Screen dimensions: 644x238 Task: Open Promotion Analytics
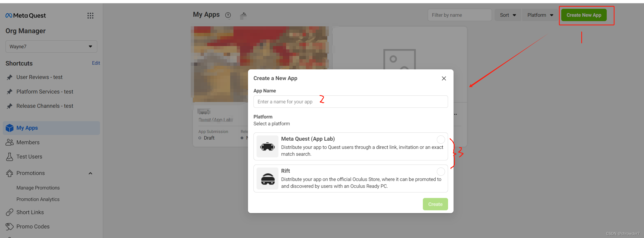[38, 199]
